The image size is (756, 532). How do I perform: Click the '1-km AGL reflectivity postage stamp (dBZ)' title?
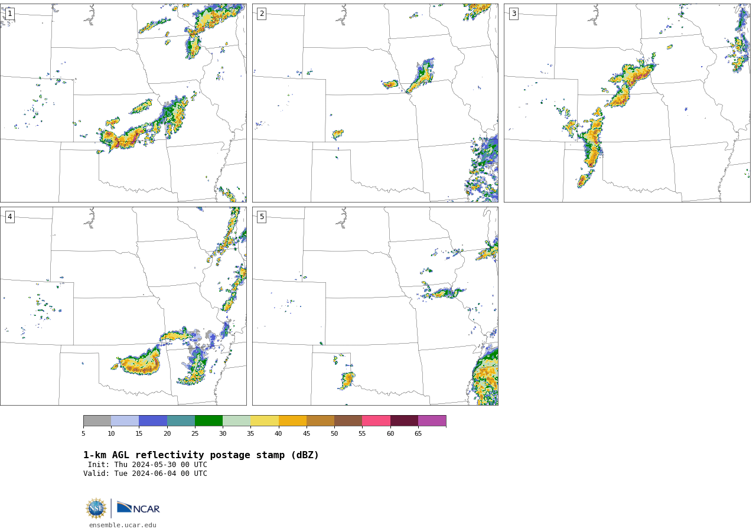[201, 455]
